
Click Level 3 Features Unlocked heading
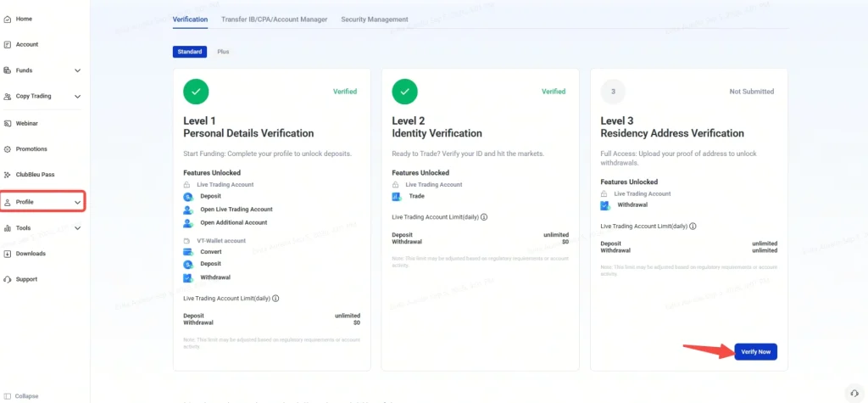point(629,182)
